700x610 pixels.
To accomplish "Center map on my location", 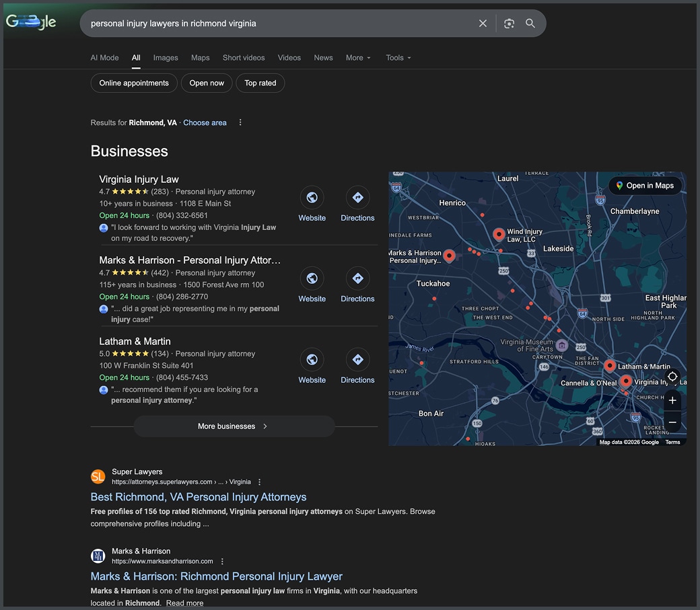I will 672,377.
